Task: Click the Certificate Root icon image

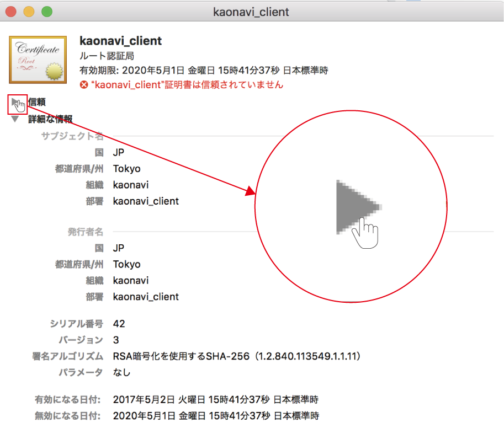Action: [x=38, y=60]
